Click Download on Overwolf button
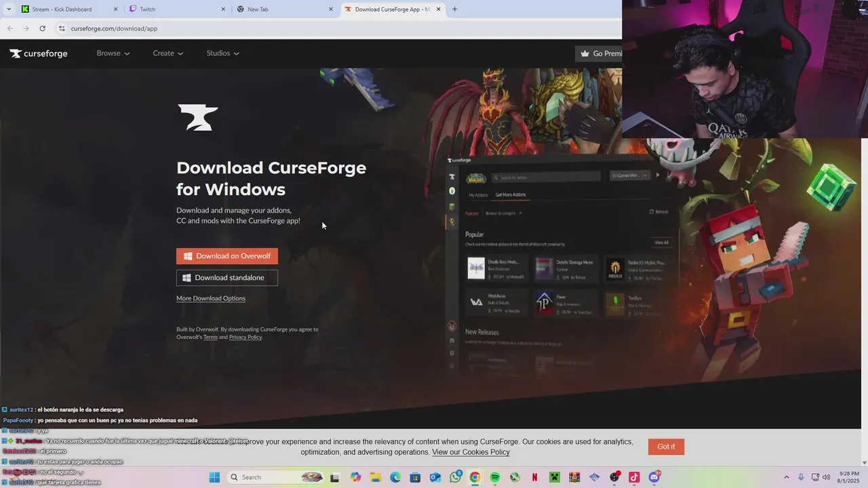This screenshot has height=488, width=868. [x=227, y=256]
